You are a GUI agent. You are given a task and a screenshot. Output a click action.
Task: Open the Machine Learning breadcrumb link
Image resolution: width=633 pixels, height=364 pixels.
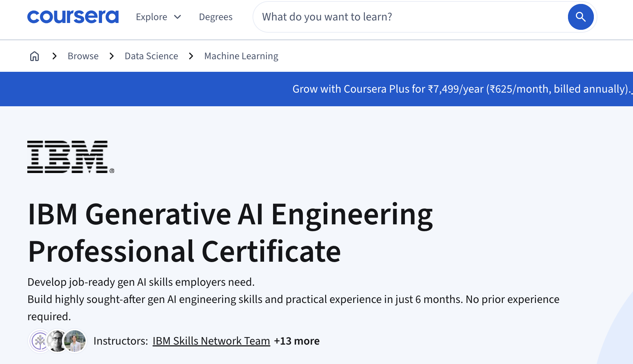(x=241, y=56)
